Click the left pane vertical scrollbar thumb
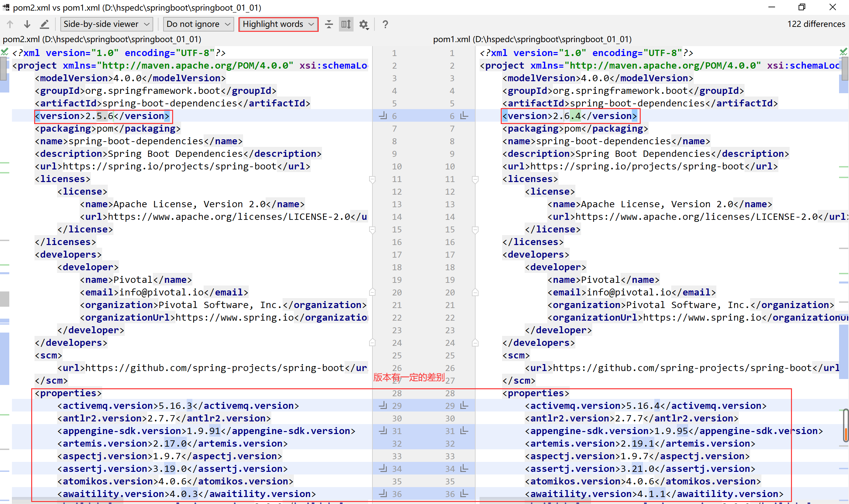The image size is (849, 504). pos(4,69)
